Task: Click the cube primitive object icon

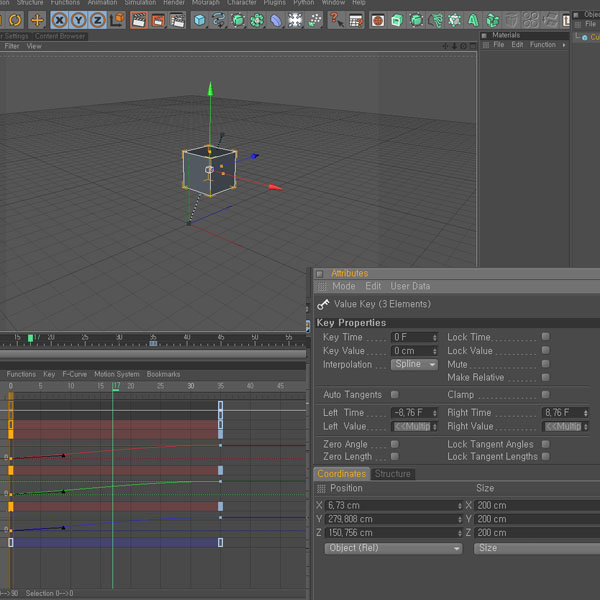Action: (x=200, y=20)
